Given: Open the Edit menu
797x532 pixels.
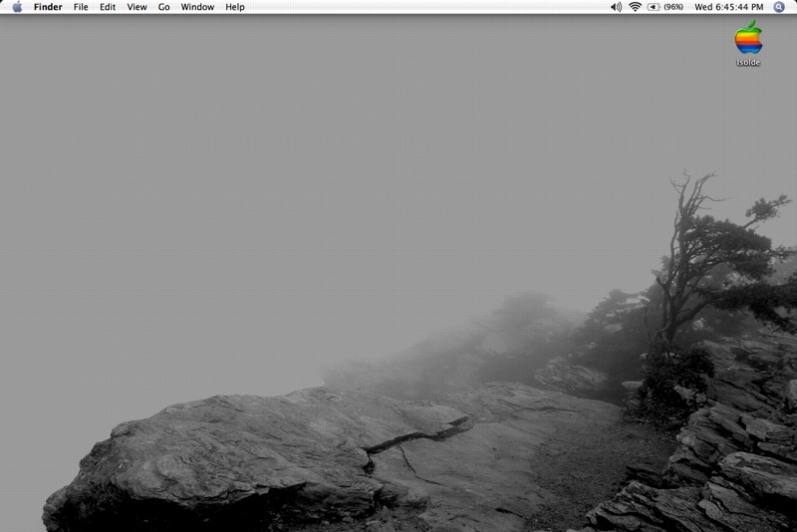Looking at the screenshot, I should click(x=108, y=7).
